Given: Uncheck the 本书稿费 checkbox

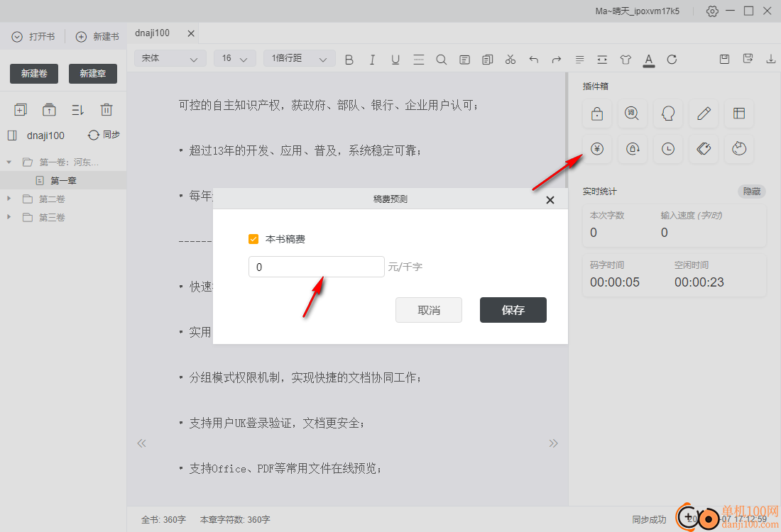Looking at the screenshot, I should pyautogui.click(x=253, y=239).
